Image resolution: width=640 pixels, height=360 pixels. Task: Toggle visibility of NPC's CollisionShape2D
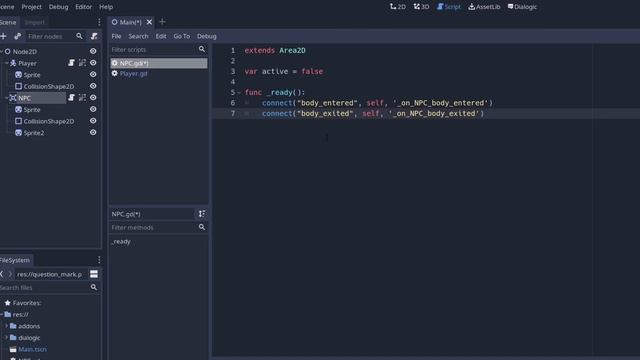[93, 121]
